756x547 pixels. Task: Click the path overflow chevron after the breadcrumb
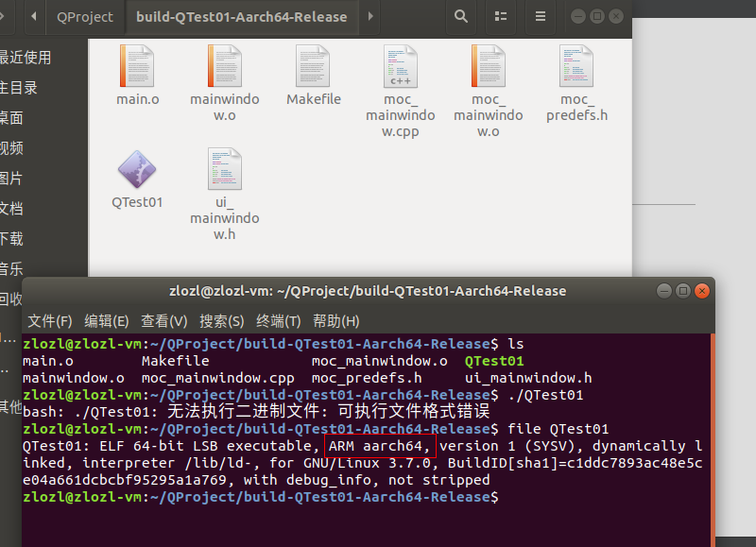[369, 16]
